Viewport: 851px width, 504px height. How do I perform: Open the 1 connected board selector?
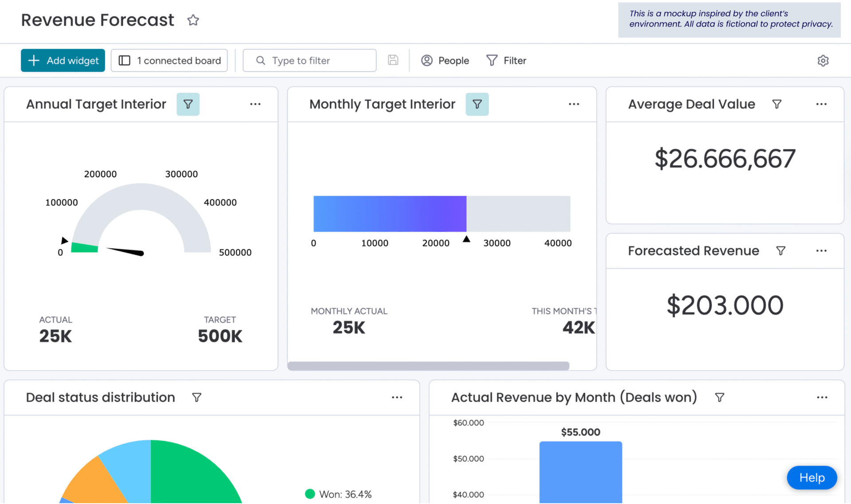[x=169, y=61]
